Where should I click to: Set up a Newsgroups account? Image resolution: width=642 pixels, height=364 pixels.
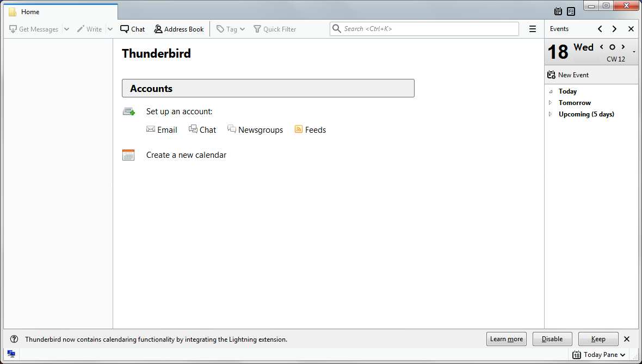(255, 130)
